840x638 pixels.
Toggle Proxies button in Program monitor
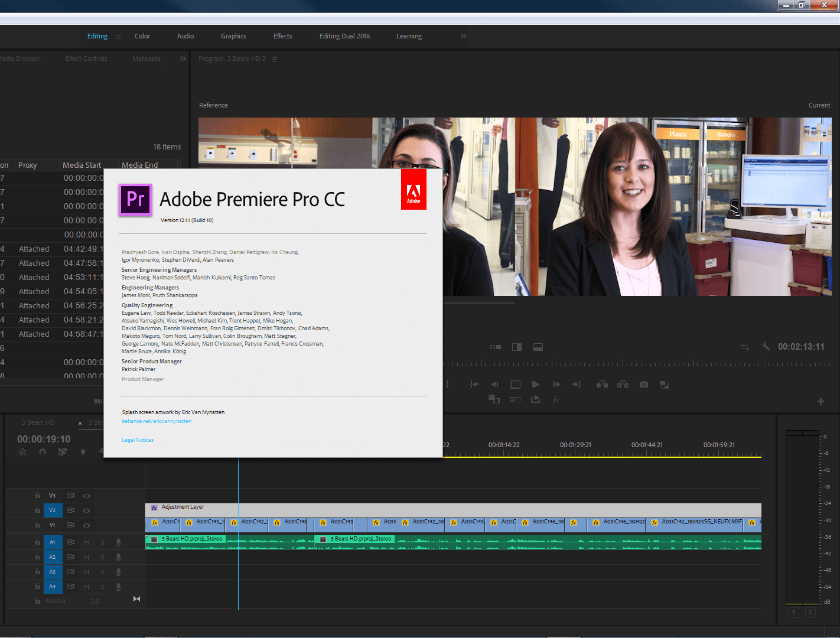(x=665, y=385)
